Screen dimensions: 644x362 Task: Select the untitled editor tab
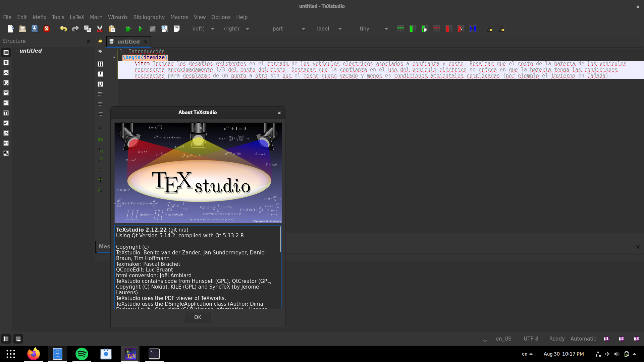pyautogui.click(x=128, y=42)
